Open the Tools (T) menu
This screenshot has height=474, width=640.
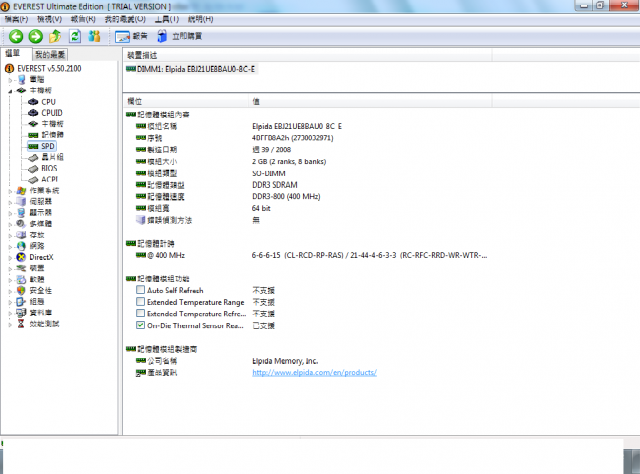(x=167, y=19)
